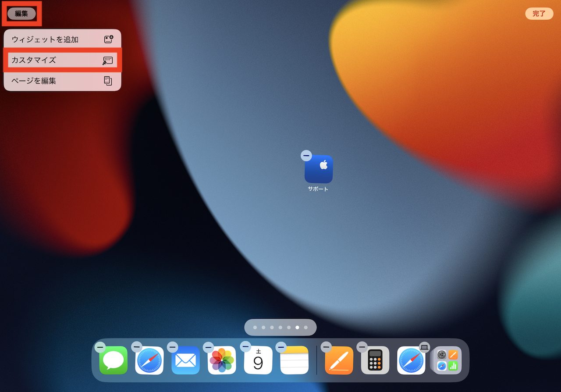Choose ウィジェットを追加 from the menu
Image resolution: width=561 pixels, height=392 pixels.
pos(63,39)
